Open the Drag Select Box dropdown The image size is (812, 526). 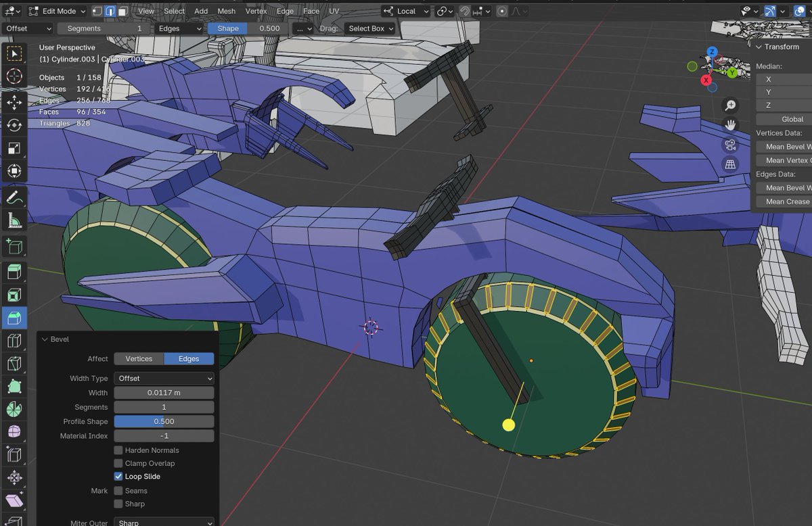[x=369, y=28]
